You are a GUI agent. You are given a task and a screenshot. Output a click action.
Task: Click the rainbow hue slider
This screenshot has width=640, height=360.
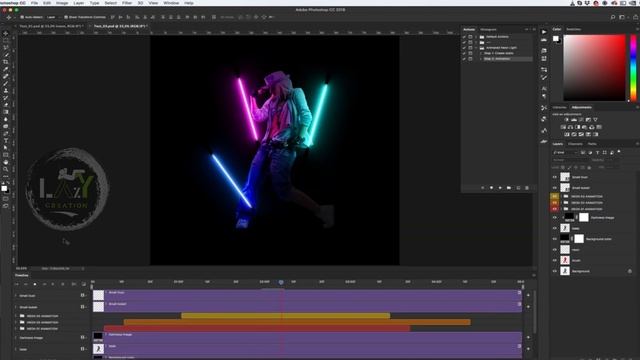pyautogui.click(x=633, y=67)
